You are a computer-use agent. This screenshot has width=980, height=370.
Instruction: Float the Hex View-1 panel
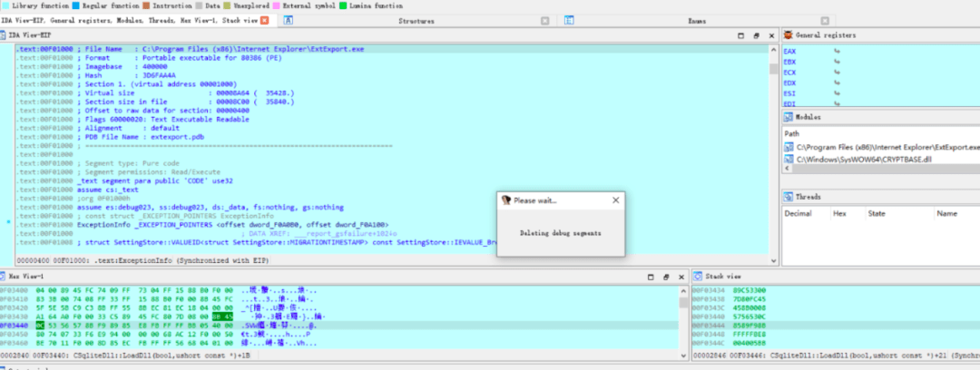[666, 277]
